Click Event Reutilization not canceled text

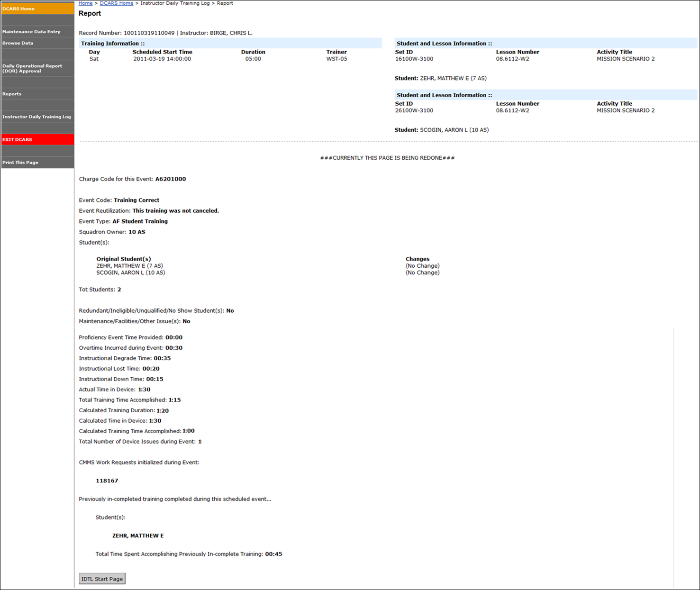[176, 211]
